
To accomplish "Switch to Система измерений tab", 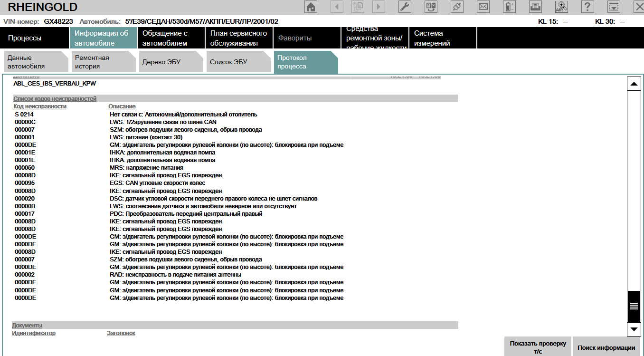I will click(443, 38).
